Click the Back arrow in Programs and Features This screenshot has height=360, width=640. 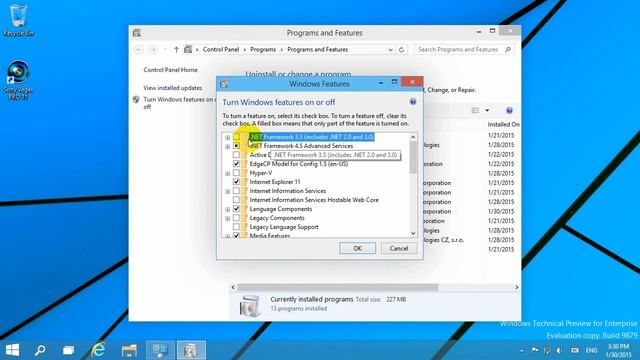tap(139, 49)
